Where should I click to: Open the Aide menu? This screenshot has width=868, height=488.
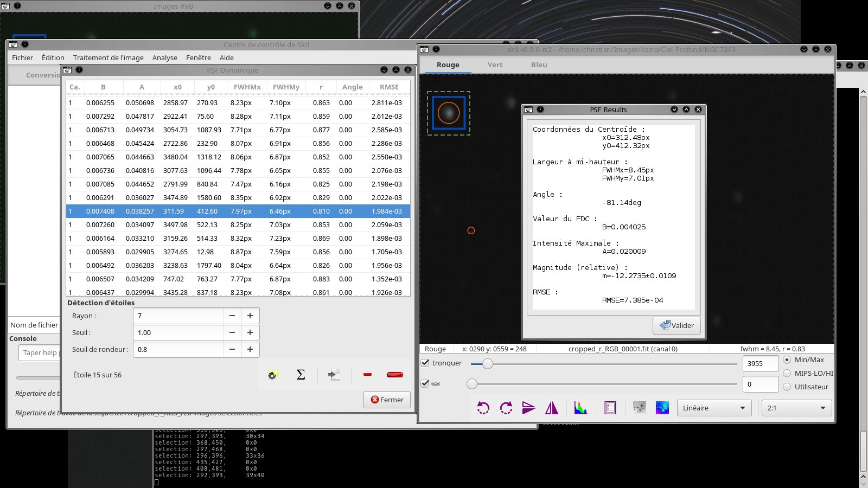click(227, 57)
